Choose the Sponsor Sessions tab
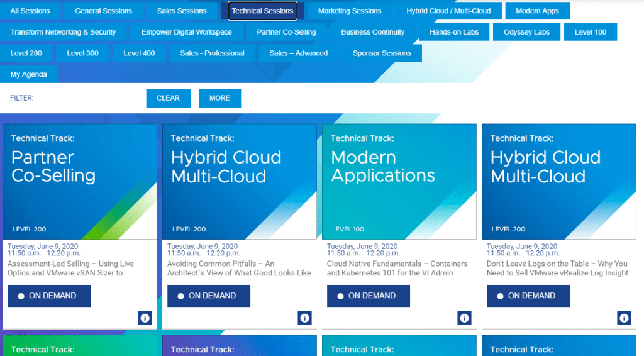The width and height of the screenshot is (644, 356). click(x=382, y=53)
